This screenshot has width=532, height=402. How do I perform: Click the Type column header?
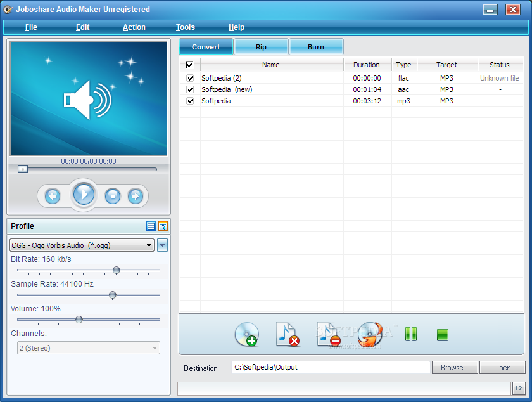pyautogui.click(x=404, y=65)
